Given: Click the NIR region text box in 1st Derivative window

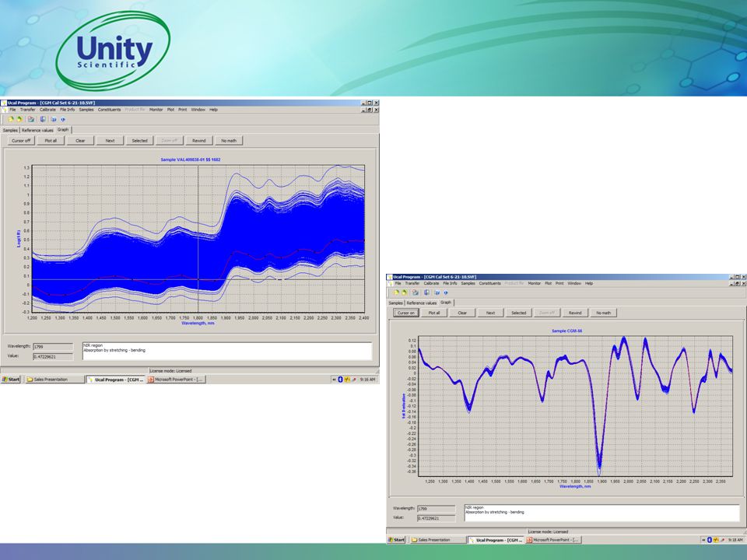Looking at the screenshot, I should pyautogui.click(x=601, y=513).
